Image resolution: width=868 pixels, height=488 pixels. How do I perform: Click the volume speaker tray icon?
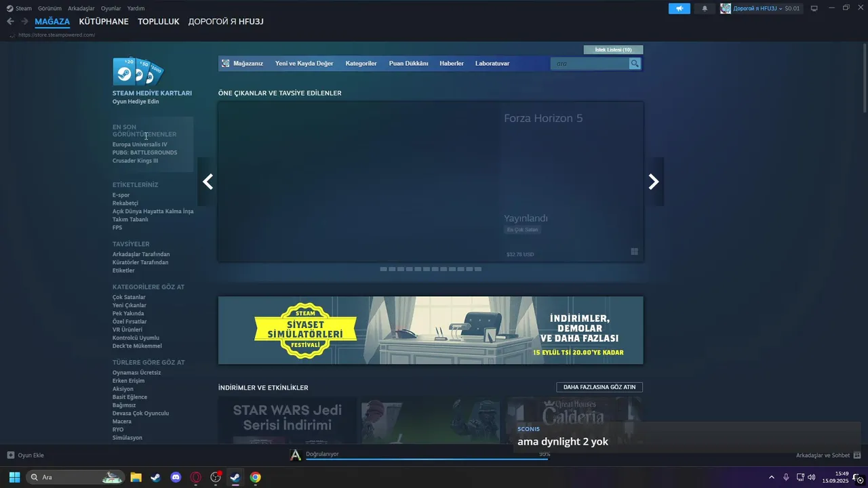pyautogui.click(x=812, y=477)
